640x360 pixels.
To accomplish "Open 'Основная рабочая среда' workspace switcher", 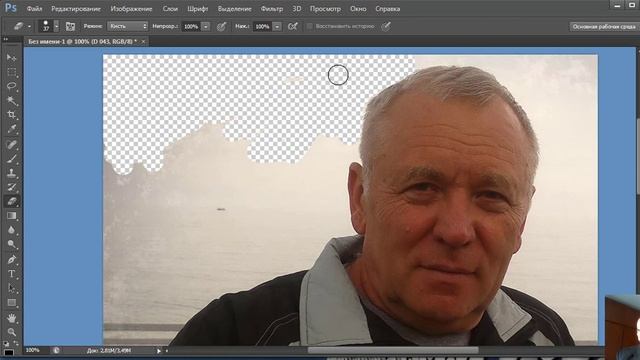I will (x=604, y=27).
